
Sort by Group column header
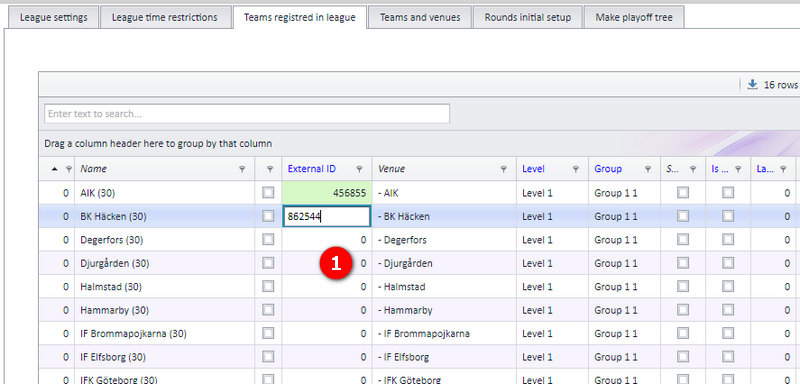pyautogui.click(x=608, y=169)
